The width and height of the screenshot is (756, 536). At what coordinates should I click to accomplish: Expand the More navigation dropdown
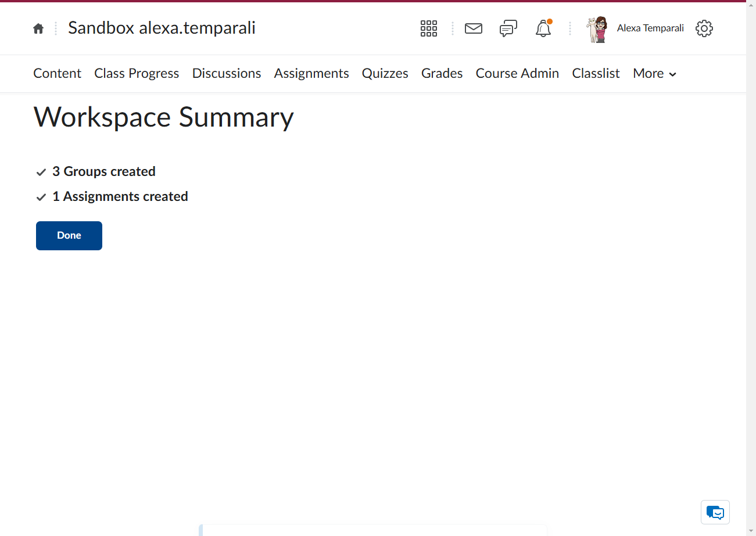[x=655, y=74]
